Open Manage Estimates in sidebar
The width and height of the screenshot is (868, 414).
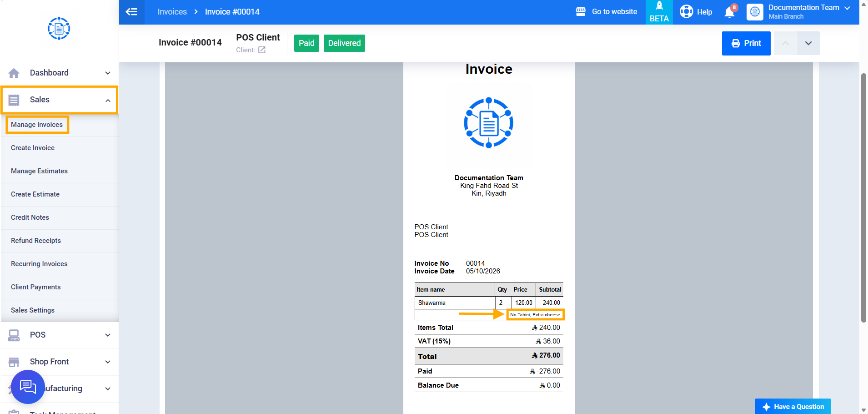pos(39,171)
